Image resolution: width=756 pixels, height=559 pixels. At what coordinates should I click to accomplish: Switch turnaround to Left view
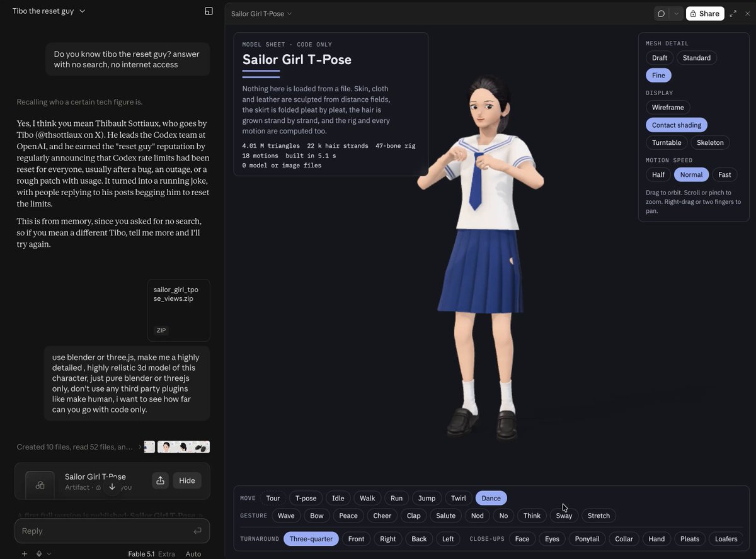pos(448,539)
